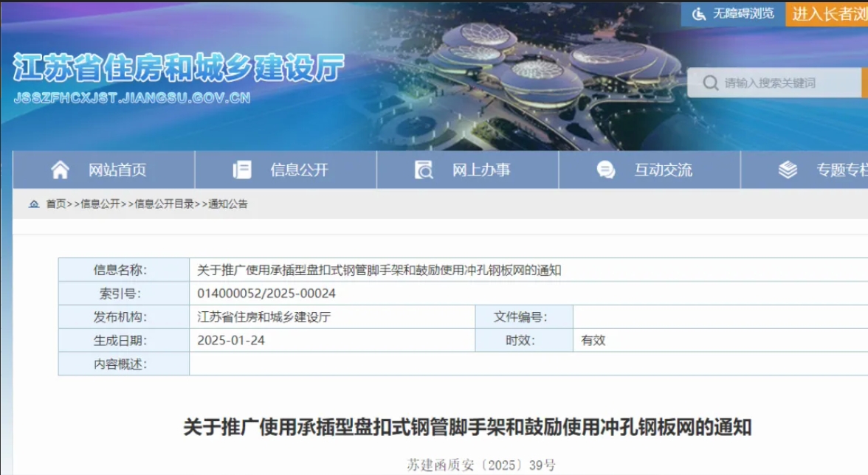
Task: Open 专题专栏 navigation menu
Action: tap(842, 170)
